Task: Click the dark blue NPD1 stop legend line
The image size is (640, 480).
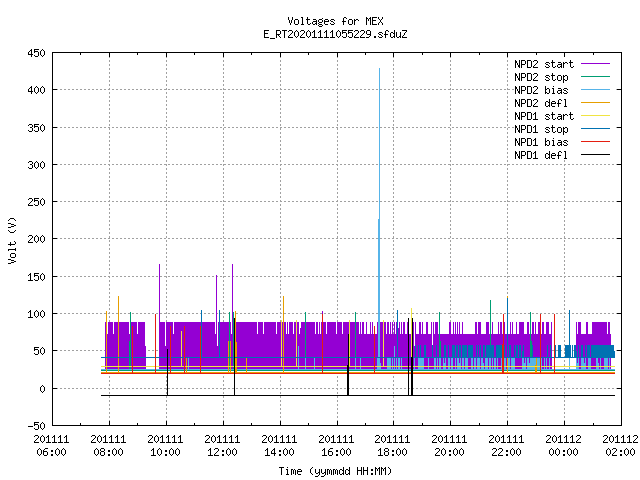Action: [596, 129]
